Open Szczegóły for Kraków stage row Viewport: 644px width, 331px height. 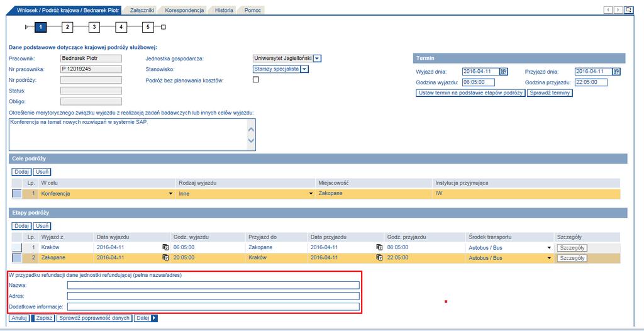click(x=572, y=247)
